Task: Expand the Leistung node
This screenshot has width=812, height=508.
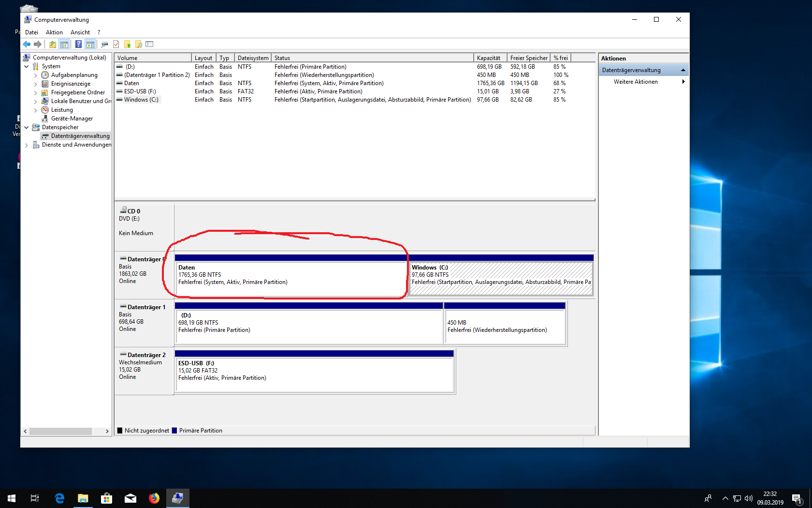Action: tap(35, 110)
